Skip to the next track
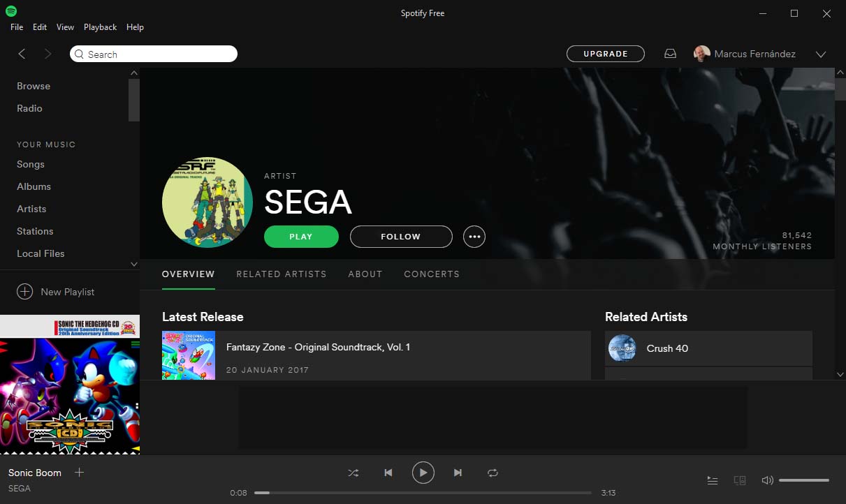846x504 pixels. 458,473
